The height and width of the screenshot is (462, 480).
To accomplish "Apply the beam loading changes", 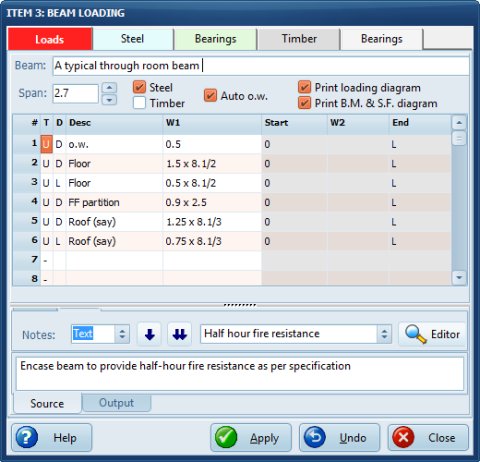I will [x=251, y=437].
